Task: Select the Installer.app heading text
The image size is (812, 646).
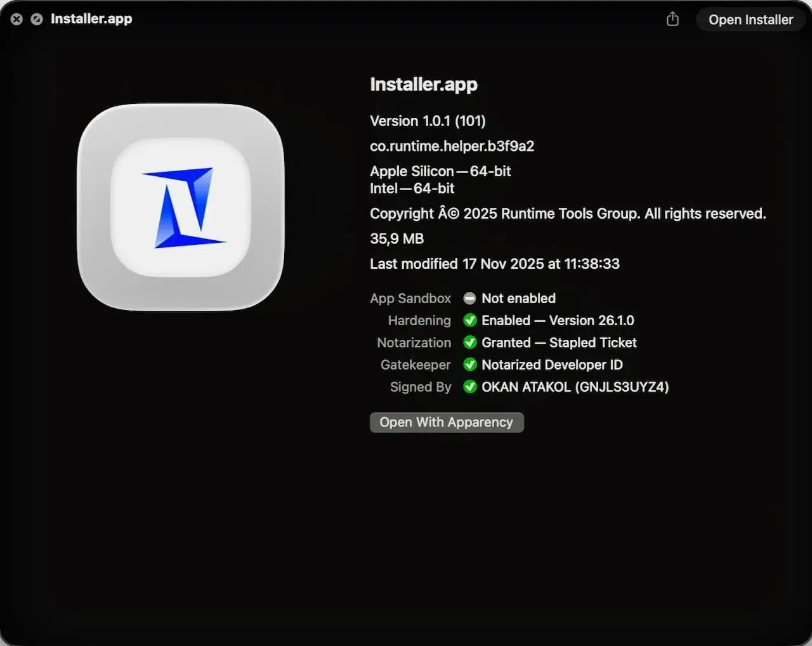Action: tap(423, 84)
